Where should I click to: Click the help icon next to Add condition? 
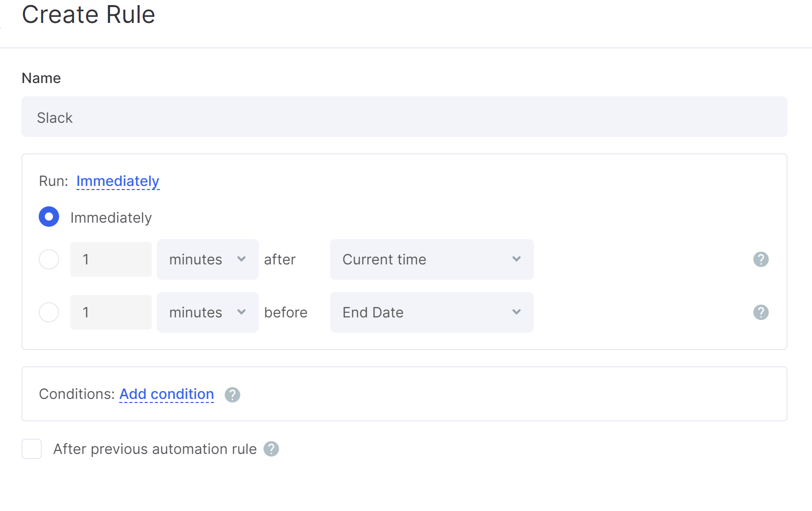tap(232, 395)
